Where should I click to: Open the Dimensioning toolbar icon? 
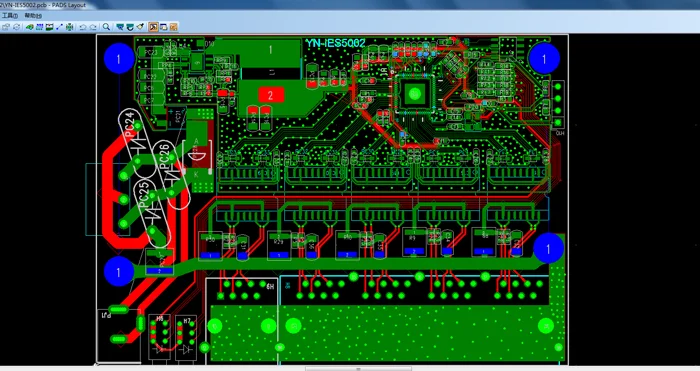click(x=50, y=27)
